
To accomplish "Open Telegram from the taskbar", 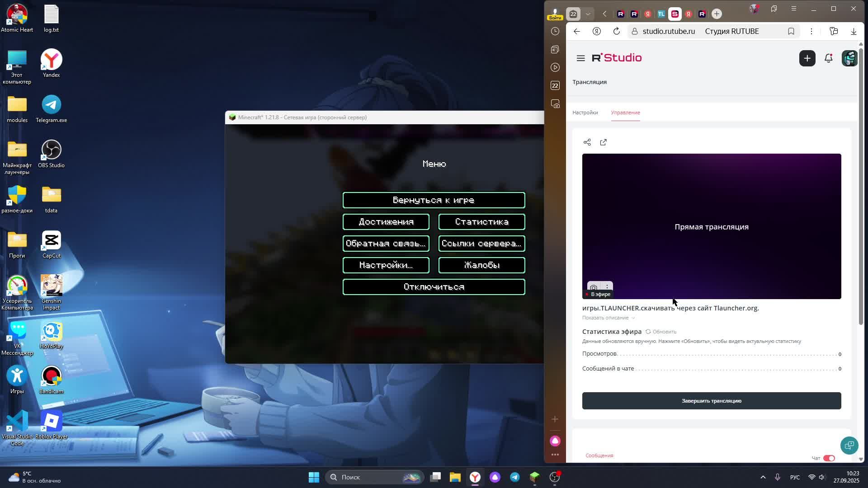I will tap(515, 477).
